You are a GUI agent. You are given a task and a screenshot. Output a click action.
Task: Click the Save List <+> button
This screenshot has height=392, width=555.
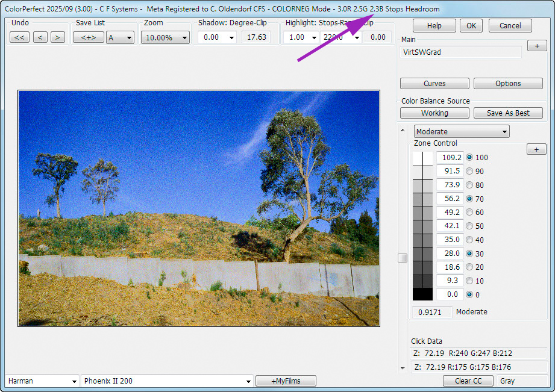point(89,37)
